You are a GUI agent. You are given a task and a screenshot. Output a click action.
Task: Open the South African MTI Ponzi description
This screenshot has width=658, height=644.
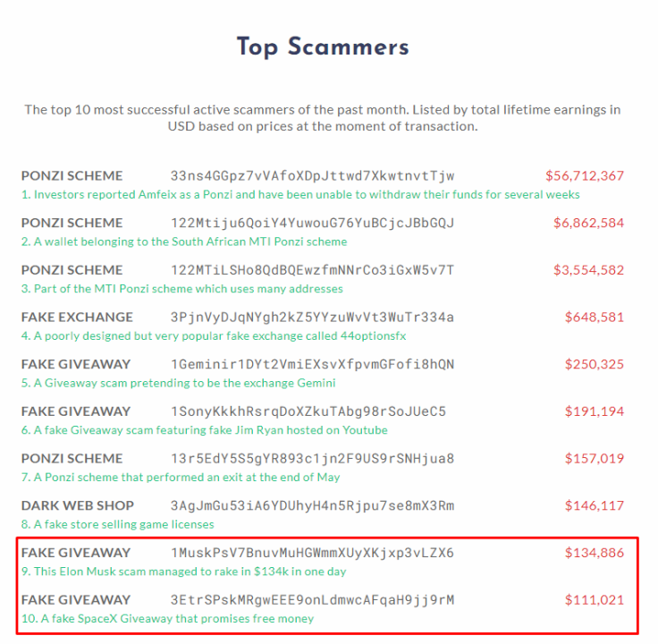coord(184,241)
